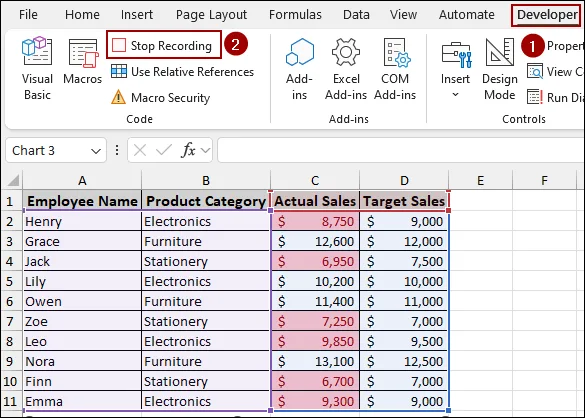This screenshot has height=418, width=585.
Task: Click Target Sales value 7,500
Action: 404,261
